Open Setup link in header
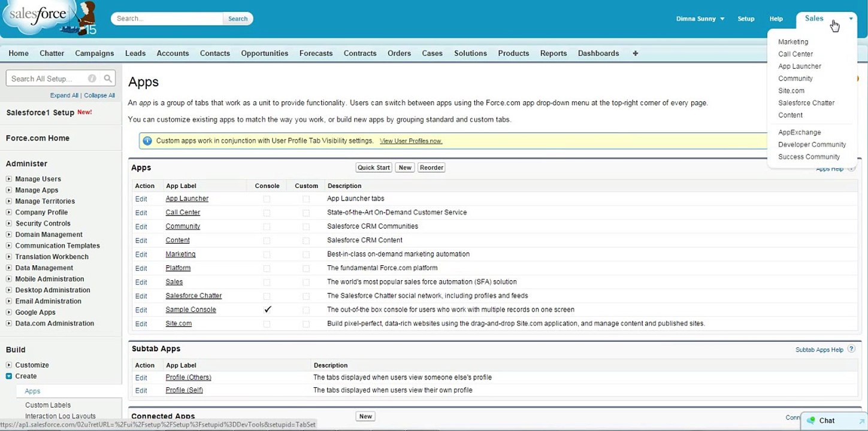 coord(746,19)
